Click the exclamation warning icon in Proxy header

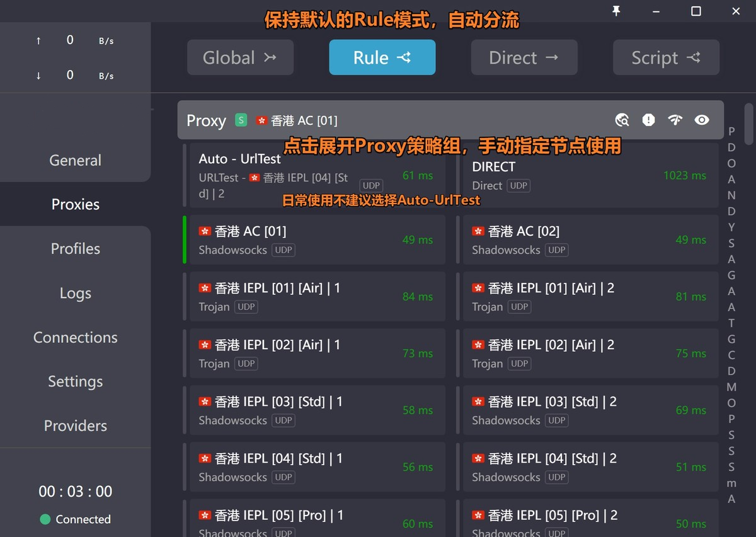[648, 120]
